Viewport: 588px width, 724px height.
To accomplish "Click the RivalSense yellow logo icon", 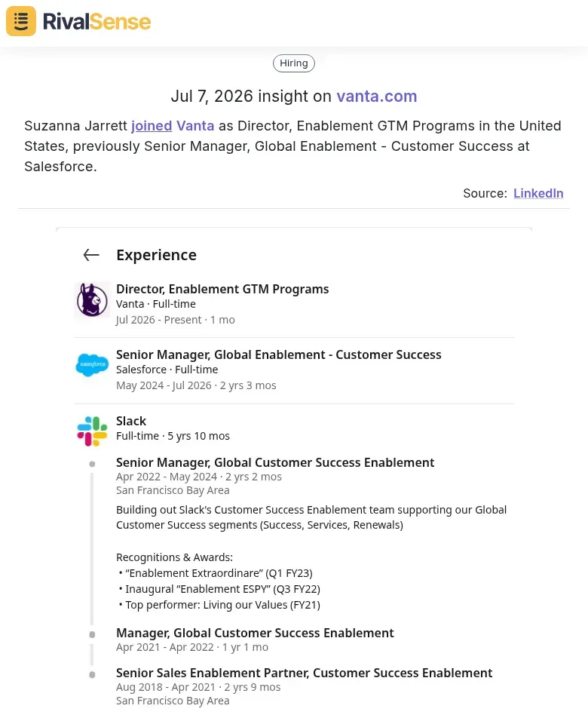I will point(21,21).
